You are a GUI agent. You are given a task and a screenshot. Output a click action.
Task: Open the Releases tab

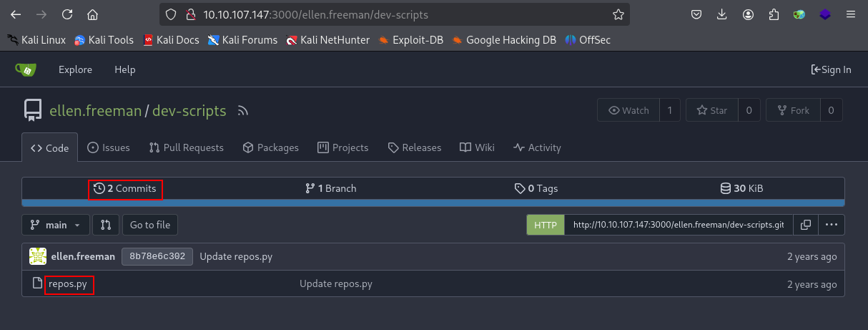(x=415, y=147)
